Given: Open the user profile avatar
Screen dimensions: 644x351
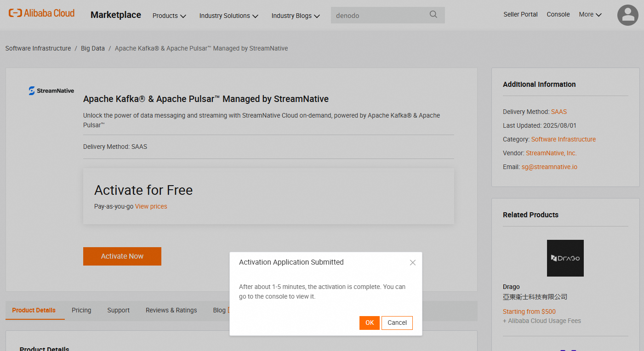Looking at the screenshot, I should [627, 15].
